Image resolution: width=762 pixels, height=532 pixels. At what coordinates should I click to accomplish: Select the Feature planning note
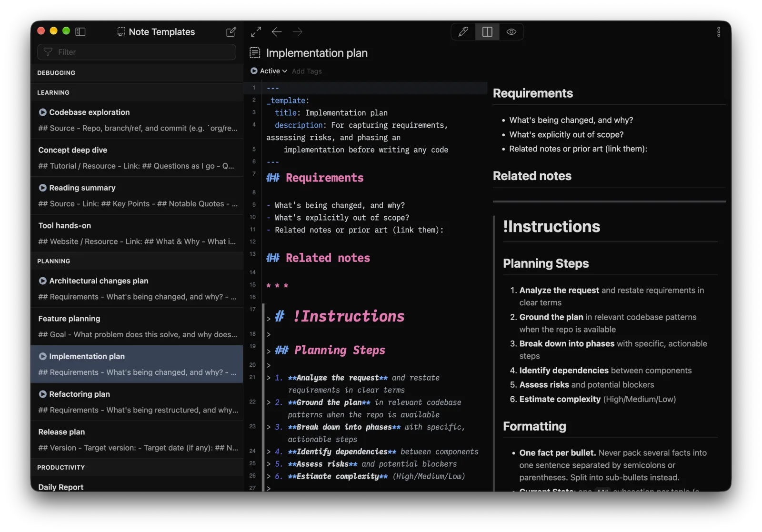[137, 326]
